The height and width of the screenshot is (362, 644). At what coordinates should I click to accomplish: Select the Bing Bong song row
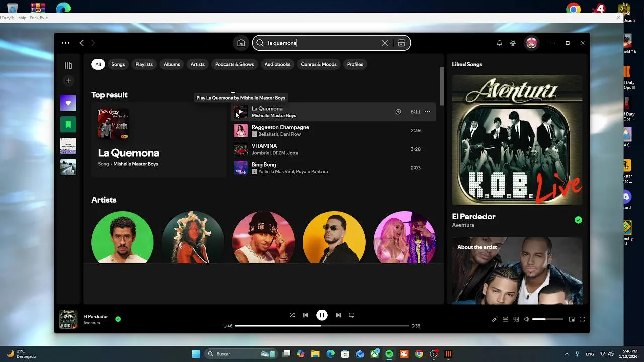[x=333, y=168]
